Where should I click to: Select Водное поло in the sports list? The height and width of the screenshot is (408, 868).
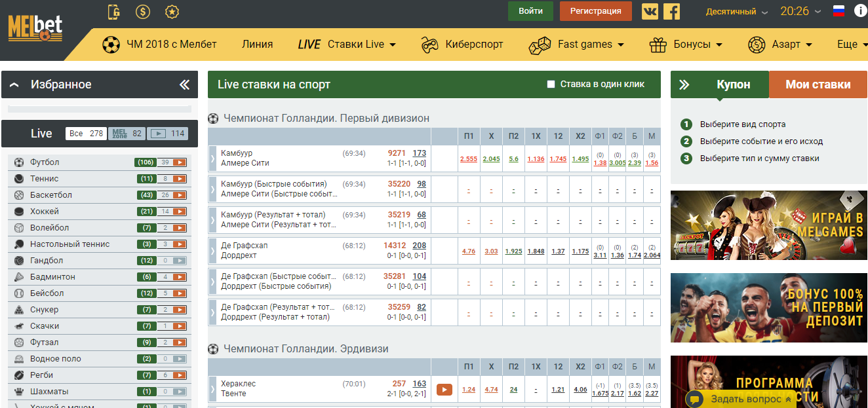(99, 359)
